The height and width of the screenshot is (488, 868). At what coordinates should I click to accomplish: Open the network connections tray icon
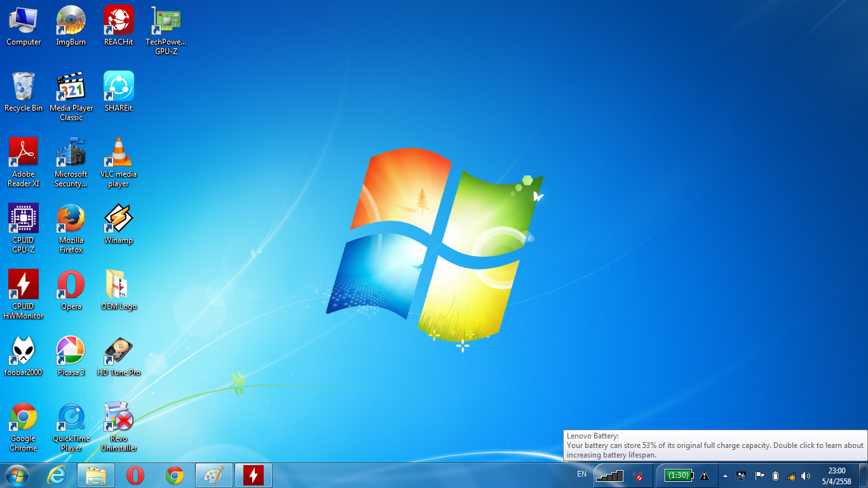[790, 476]
